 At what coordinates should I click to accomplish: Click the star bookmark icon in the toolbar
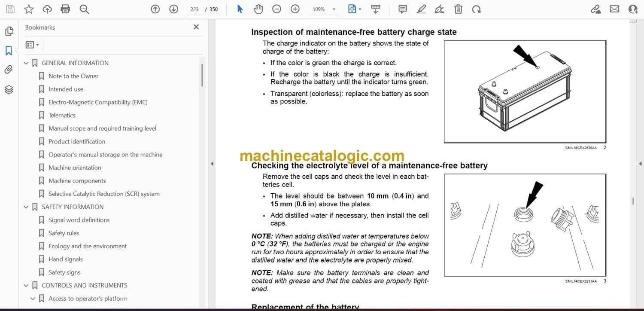click(x=29, y=9)
